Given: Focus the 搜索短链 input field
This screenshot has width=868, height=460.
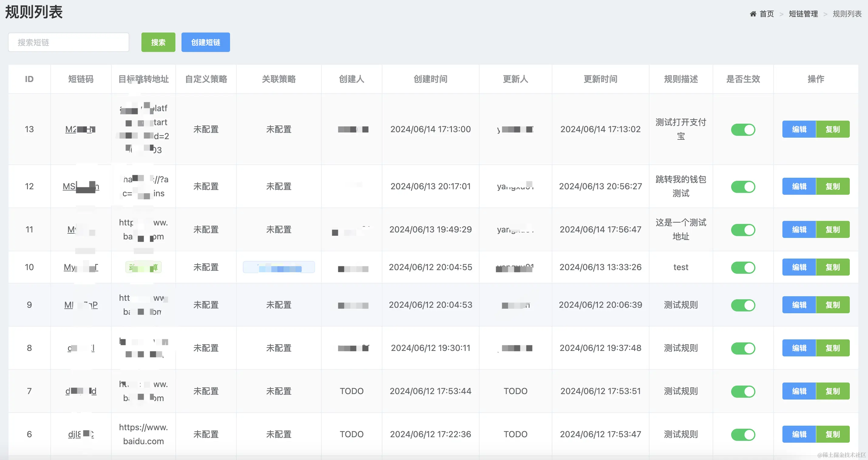Looking at the screenshot, I should (68, 42).
